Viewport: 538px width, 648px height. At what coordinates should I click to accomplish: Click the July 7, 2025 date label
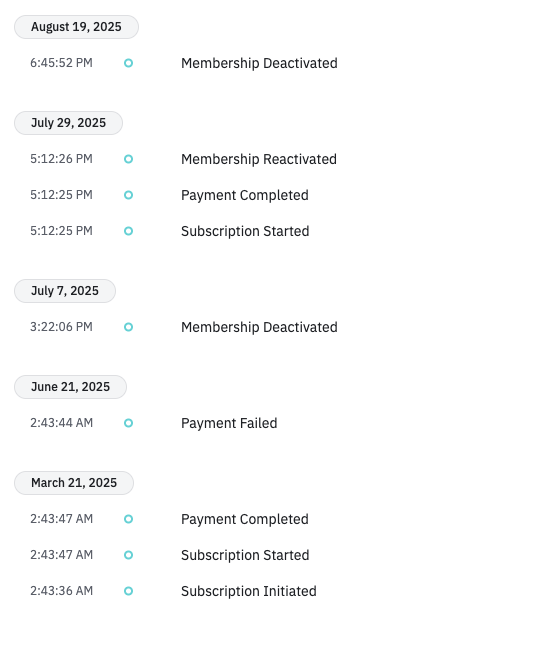(65, 291)
